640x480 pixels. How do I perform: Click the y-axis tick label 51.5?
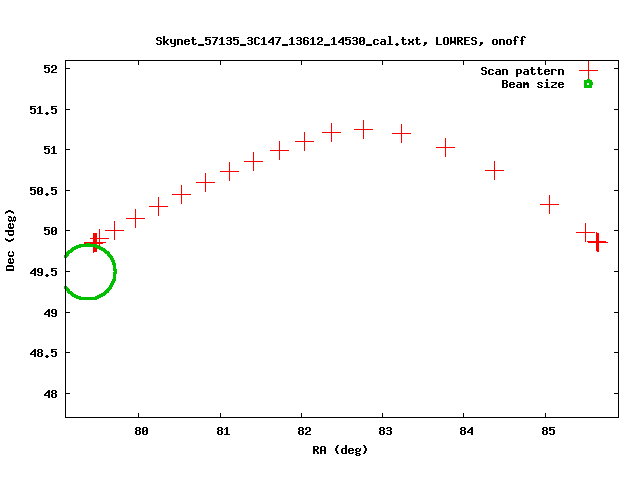pyautogui.click(x=44, y=110)
